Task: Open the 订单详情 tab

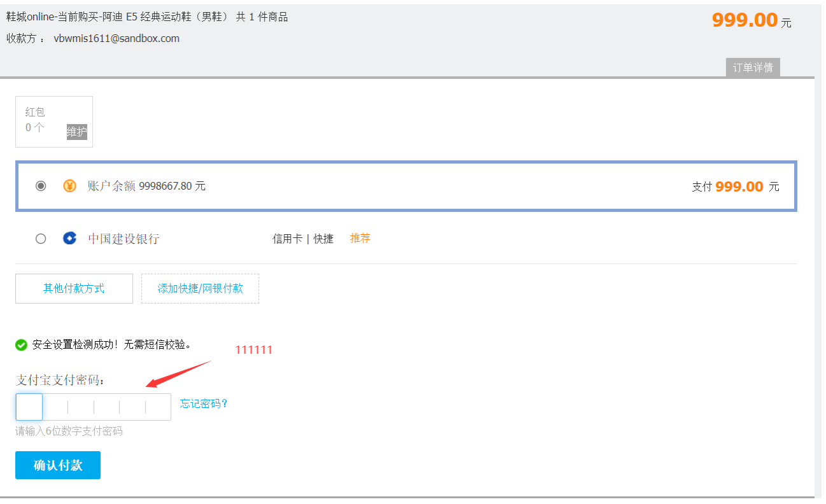Action: [753, 67]
